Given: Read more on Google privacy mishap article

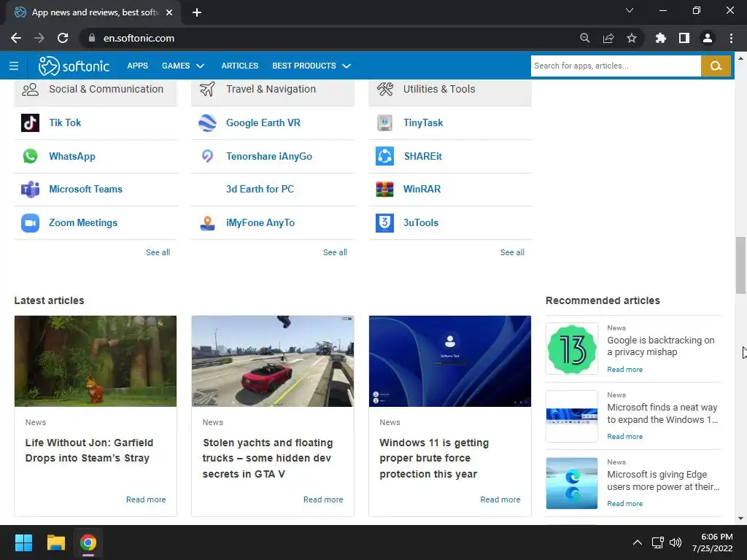Looking at the screenshot, I should (x=624, y=370).
